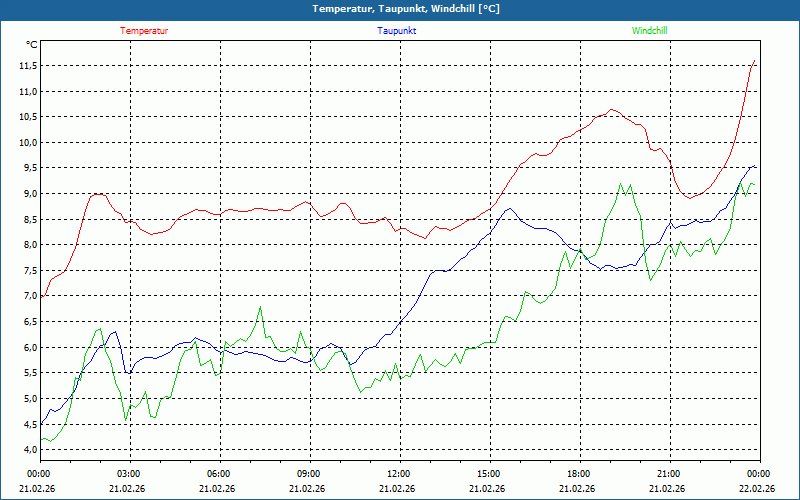This screenshot has height=500, width=800.
Task: Select the 06:00 time label on x-axis
Action: (x=218, y=474)
